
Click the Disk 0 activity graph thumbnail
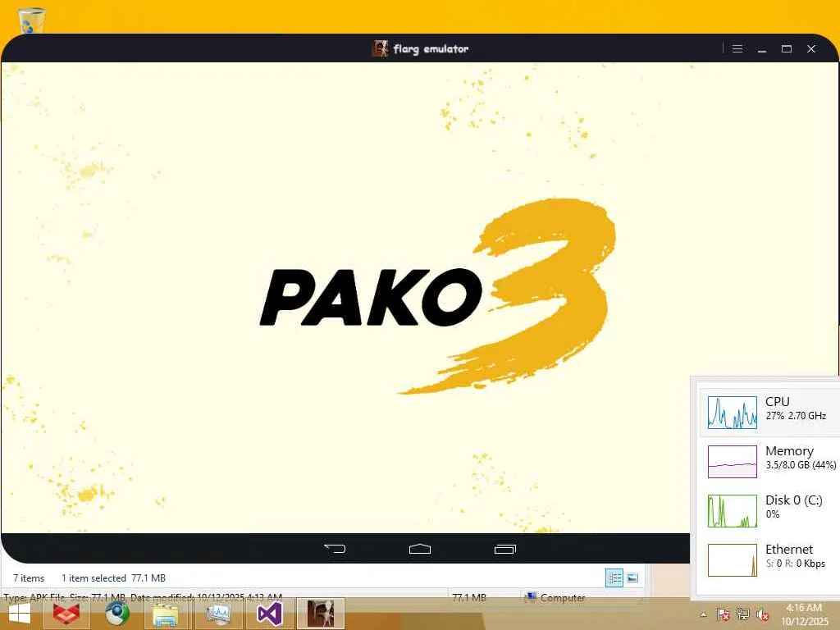[733, 511]
